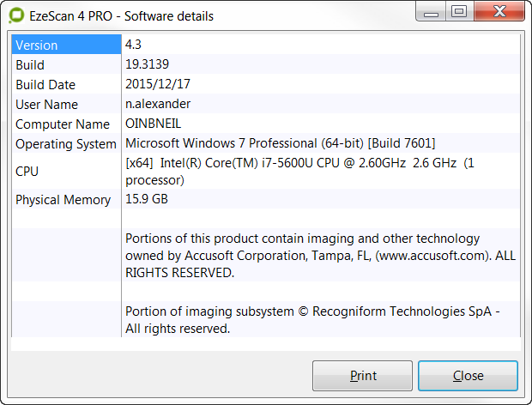The height and width of the screenshot is (405, 532).
Task: Click the Operating System label cell
Action: click(65, 144)
